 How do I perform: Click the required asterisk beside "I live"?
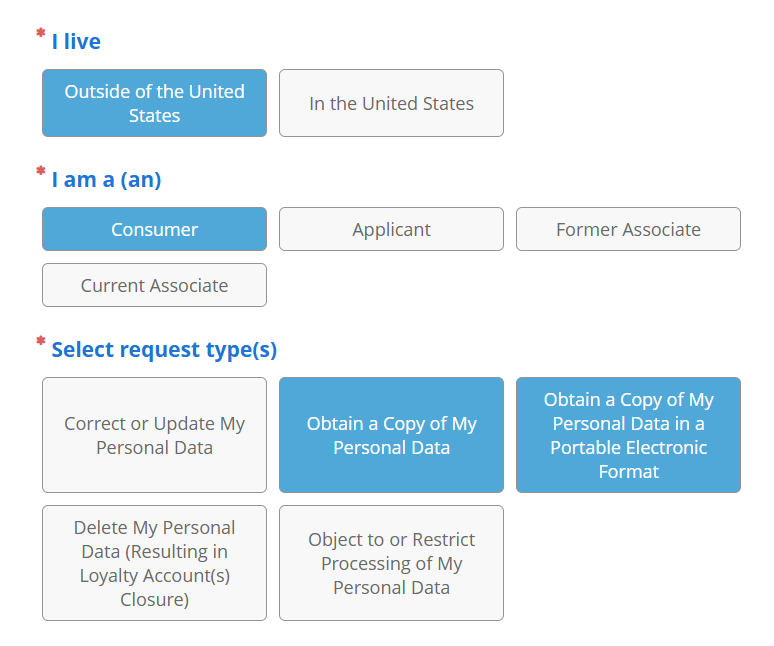41,36
